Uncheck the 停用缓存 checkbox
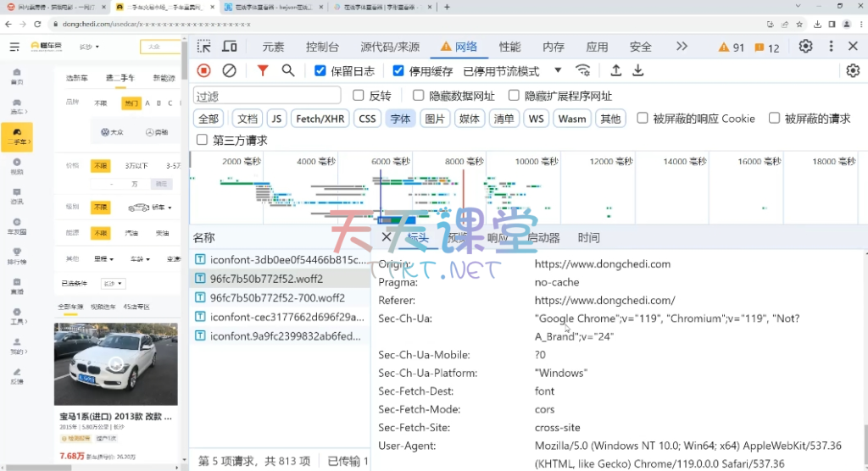Screen dimensions: 868x471 coord(399,71)
